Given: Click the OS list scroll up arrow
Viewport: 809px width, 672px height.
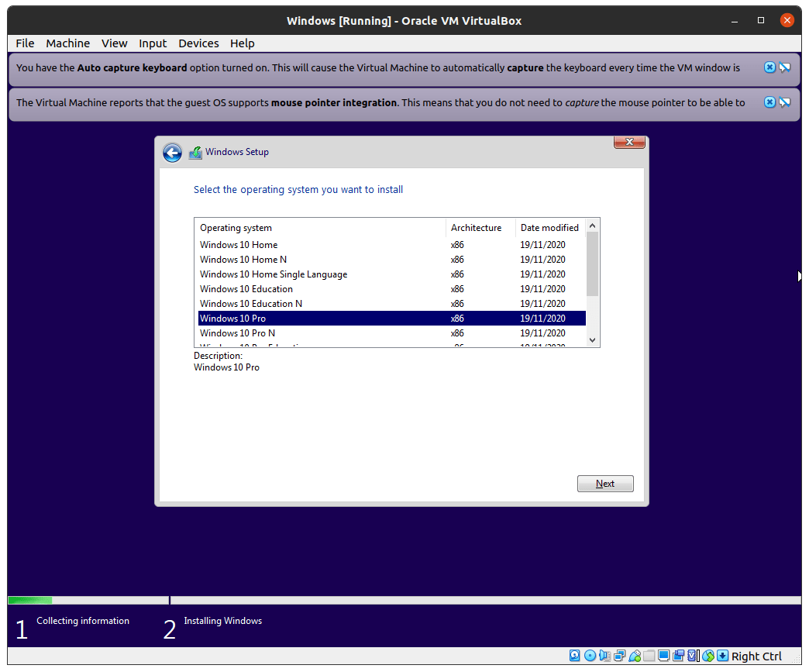Looking at the screenshot, I should [592, 226].
